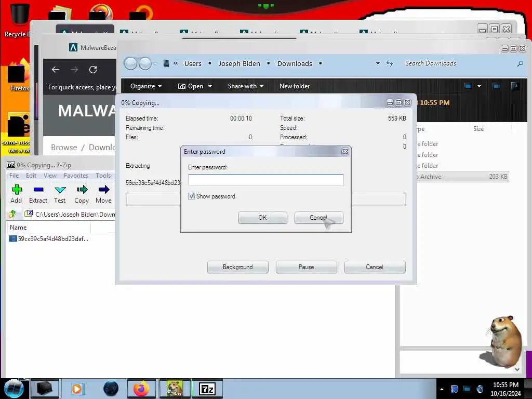The image size is (532, 399).
Task: Click the Move icon in 7-Zip toolbar
Action: click(x=103, y=194)
